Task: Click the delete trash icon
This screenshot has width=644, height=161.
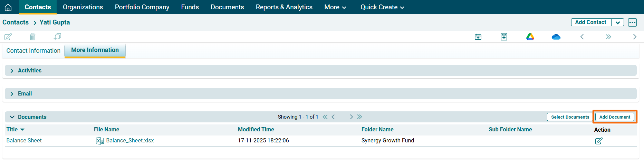Action: tap(32, 37)
